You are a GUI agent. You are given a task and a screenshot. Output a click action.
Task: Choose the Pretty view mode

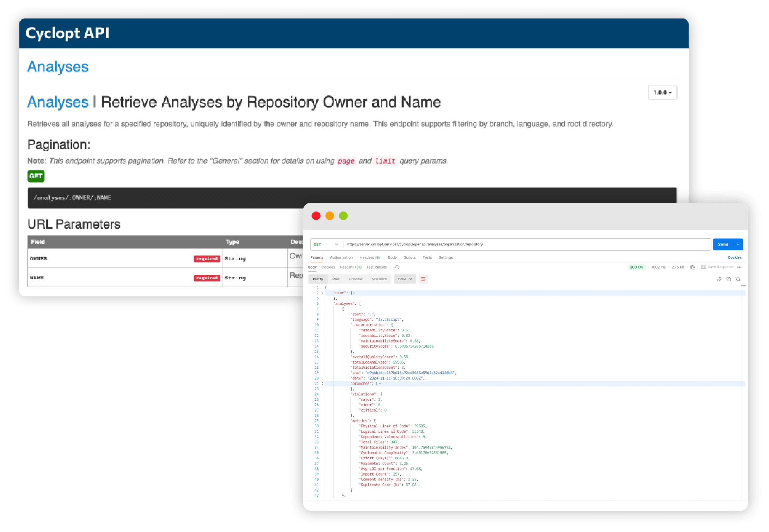coord(318,279)
